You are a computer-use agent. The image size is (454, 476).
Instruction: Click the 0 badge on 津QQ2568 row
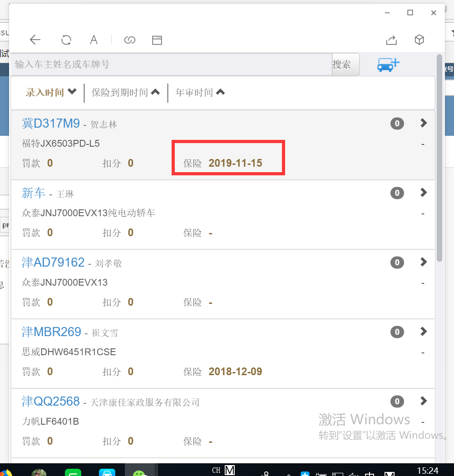tap(397, 402)
